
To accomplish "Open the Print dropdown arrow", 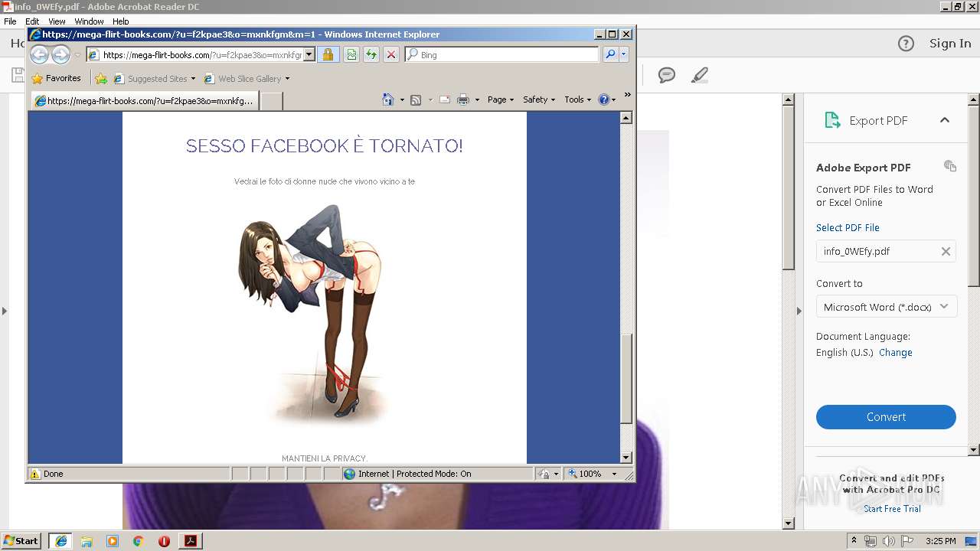I will click(x=477, y=99).
